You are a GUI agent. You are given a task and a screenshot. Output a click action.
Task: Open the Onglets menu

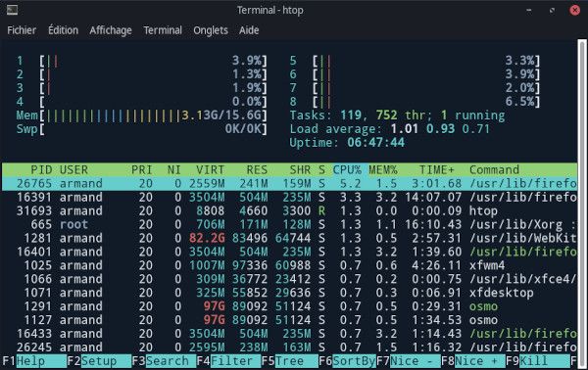pyautogui.click(x=211, y=30)
